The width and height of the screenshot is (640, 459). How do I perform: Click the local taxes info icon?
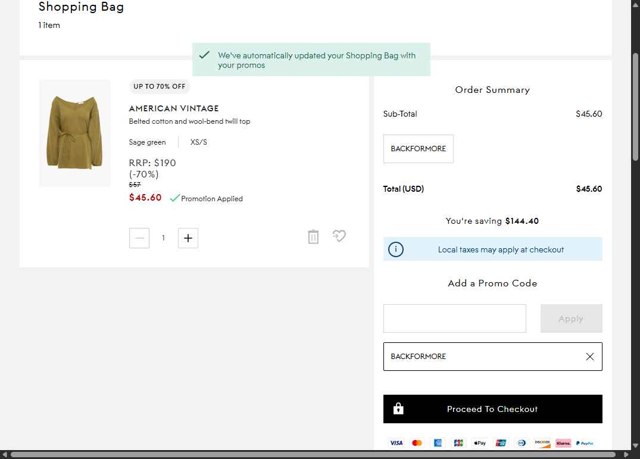(396, 249)
